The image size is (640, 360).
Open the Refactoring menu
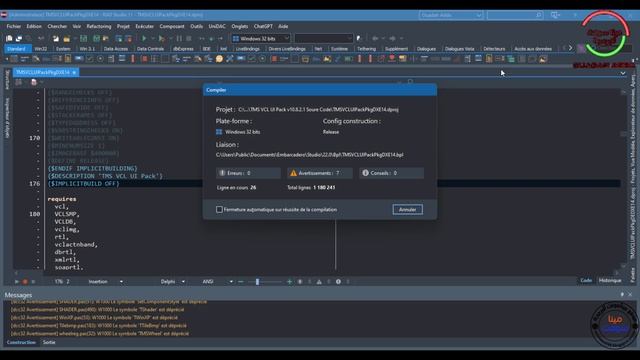pyautogui.click(x=99, y=26)
